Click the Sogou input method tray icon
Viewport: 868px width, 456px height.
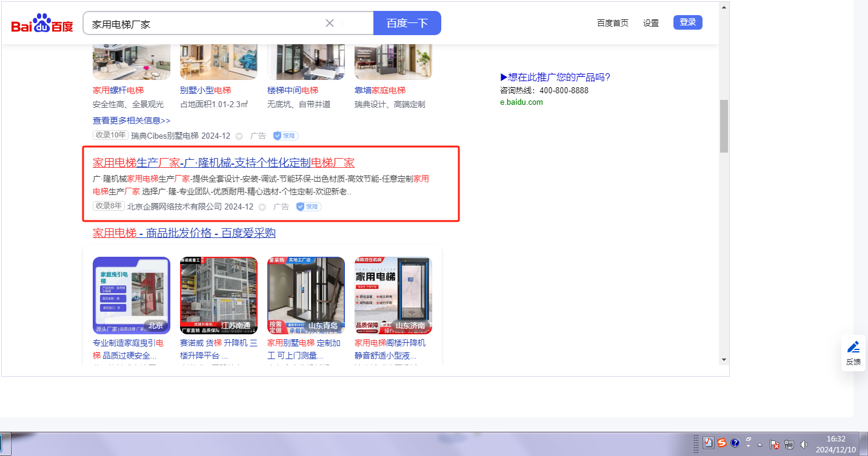point(722,443)
